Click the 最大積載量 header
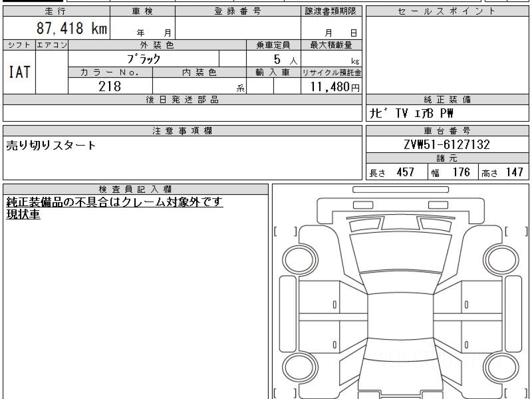This screenshot has height=399, width=532. (x=332, y=45)
